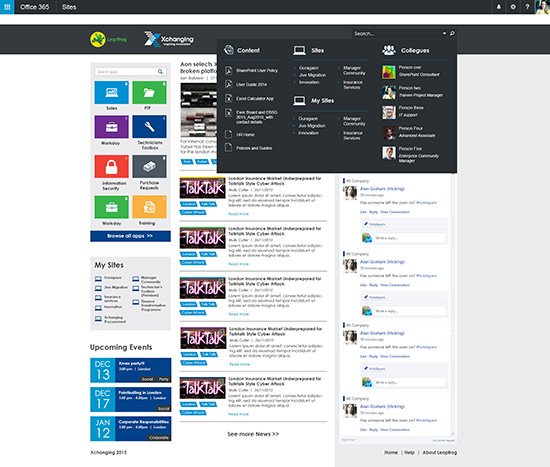Click the Office 365 label in top bar

(x=34, y=7)
